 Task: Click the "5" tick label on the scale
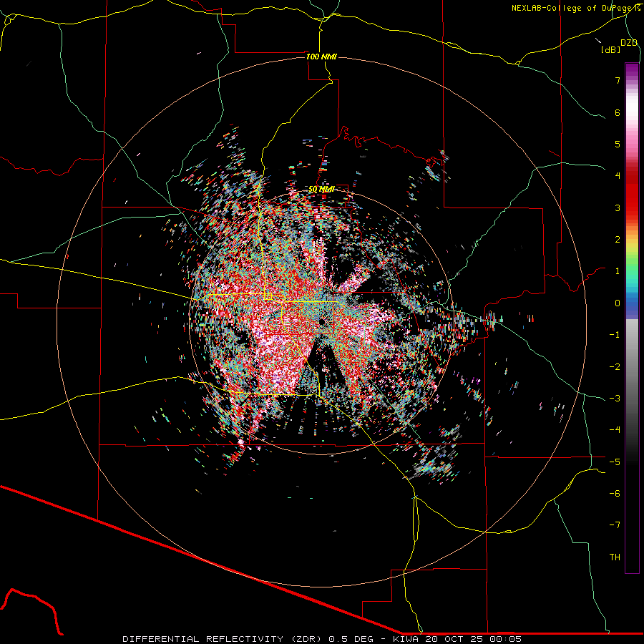click(618, 144)
